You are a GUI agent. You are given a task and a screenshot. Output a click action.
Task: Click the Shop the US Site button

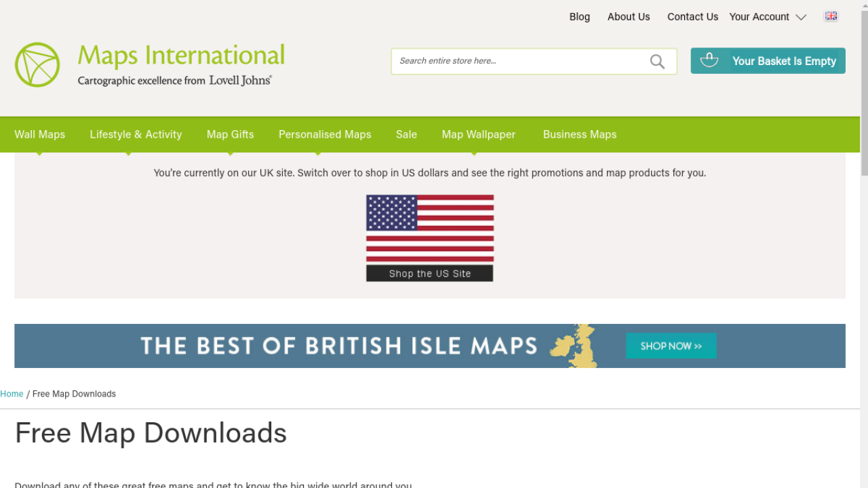[430, 273]
